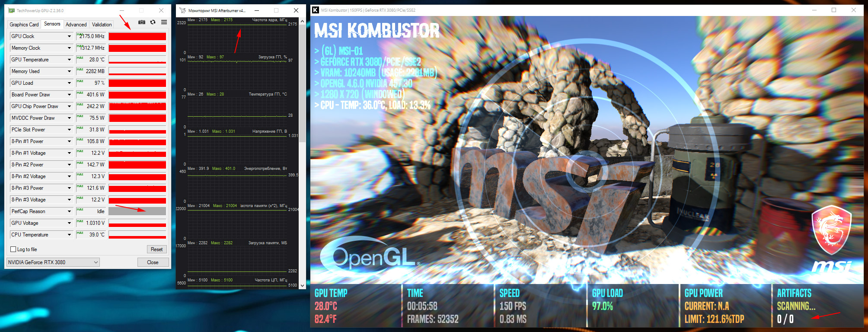Switch to the Graphics Card tab
The width and height of the screenshot is (868, 332).
(x=24, y=25)
